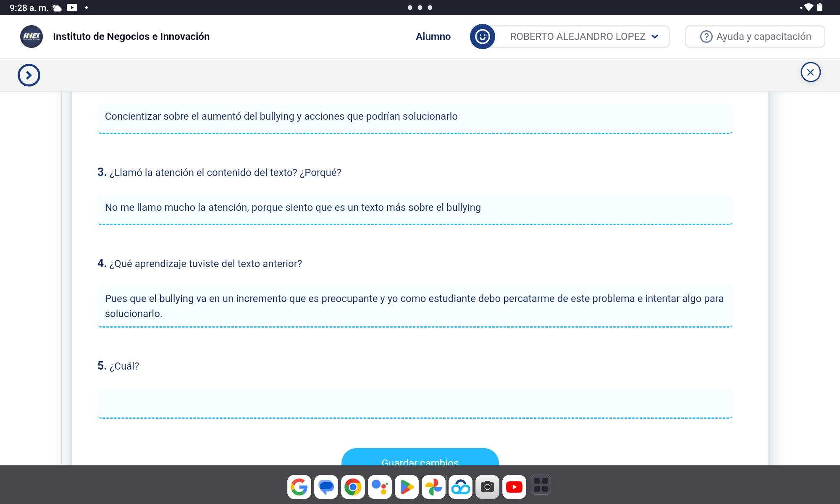Open Ayuda y capacitación help

coord(755,37)
